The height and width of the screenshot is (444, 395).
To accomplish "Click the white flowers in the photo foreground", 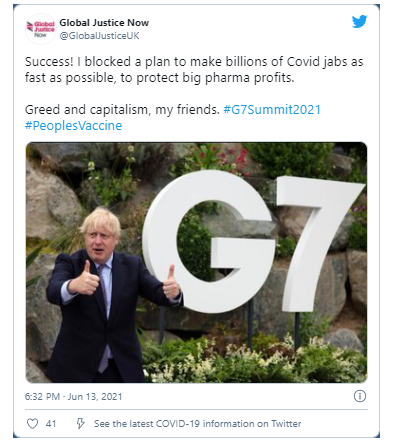I will coord(253,358).
